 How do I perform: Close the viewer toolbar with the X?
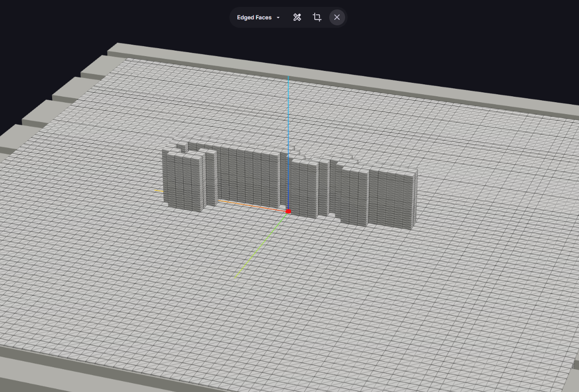[x=337, y=17]
